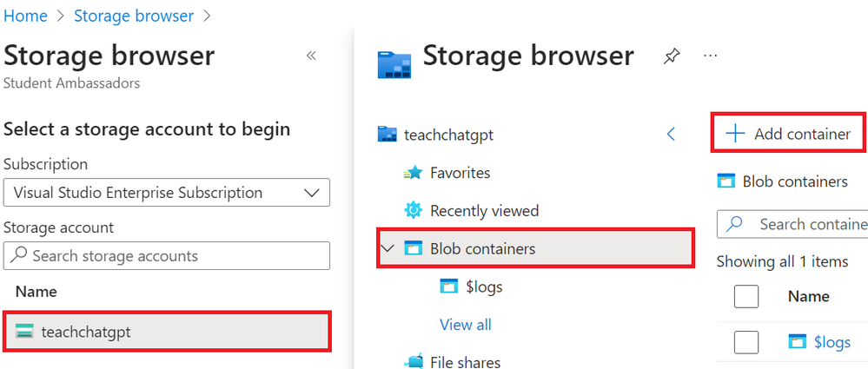Image resolution: width=868 pixels, height=369 pixels.
Task: Click the $logs container icon in tree
Action: click(x=448, y=287)
